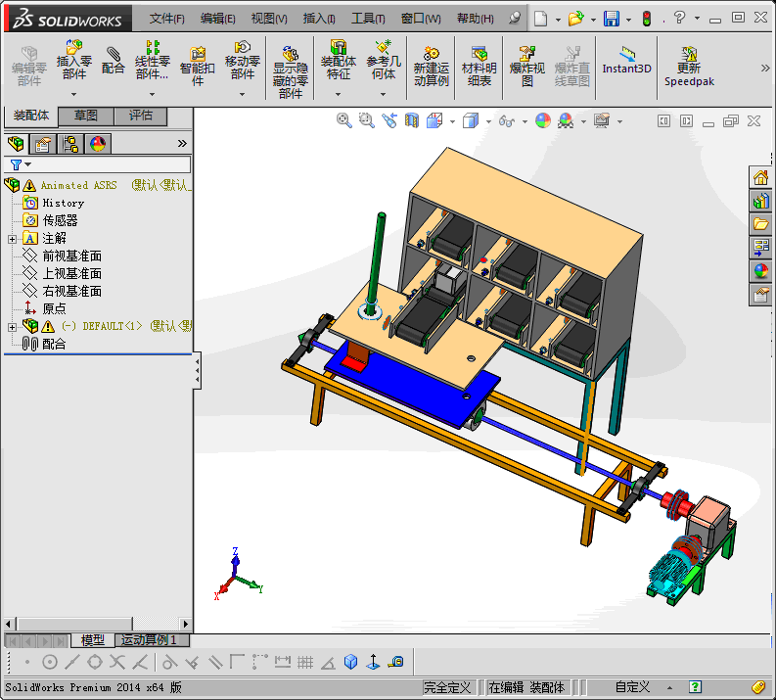Screen dimensions: 776x700
Task: Click Rebuild traffic light icon
Action: (x=646, y=19)
